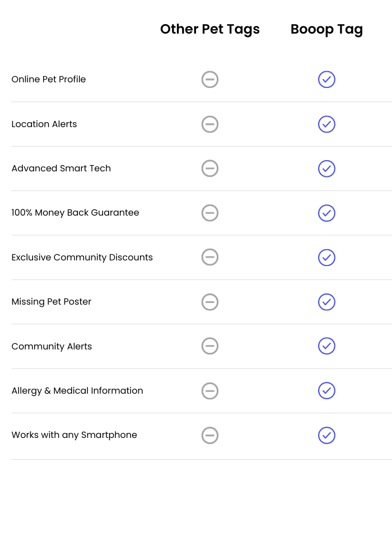392x560 pixels.
Task: Click the Other Pet Tags column heading
Action: click(210, 29)
